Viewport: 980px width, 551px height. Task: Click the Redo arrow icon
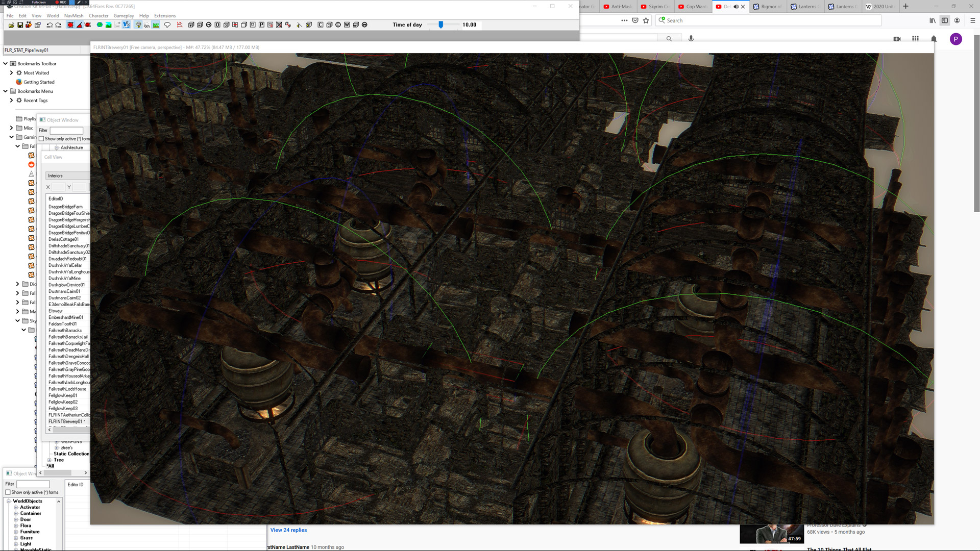58,25
